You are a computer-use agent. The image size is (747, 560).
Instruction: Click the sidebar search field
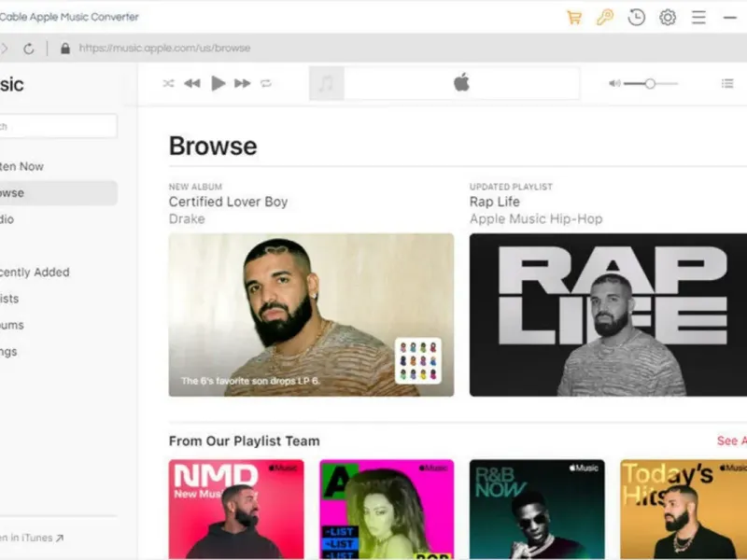click(58, 126)
